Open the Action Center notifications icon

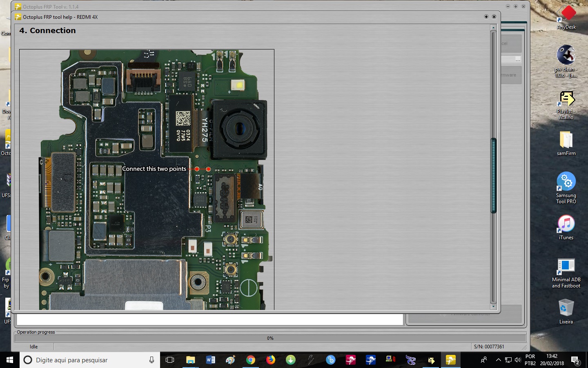point(575,361)
